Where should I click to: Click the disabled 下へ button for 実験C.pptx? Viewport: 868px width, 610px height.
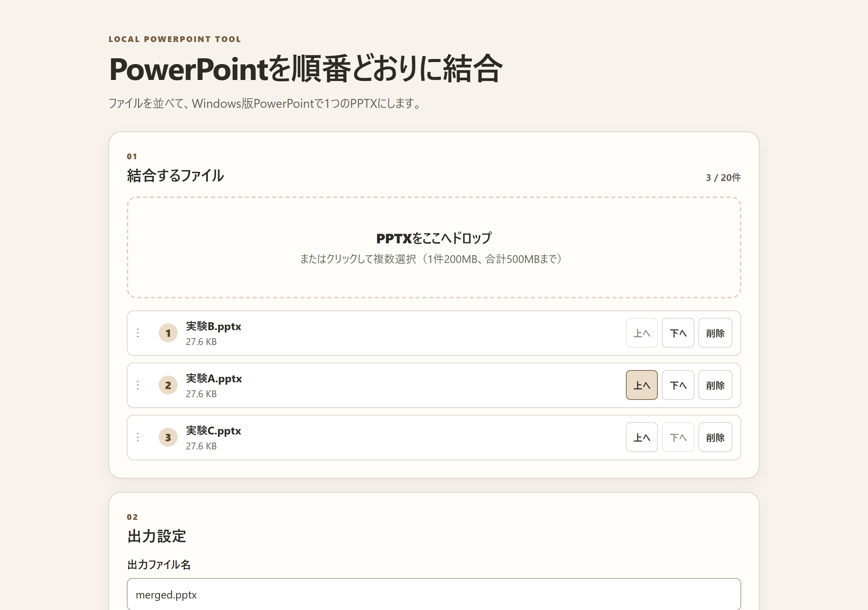pyautogui.click(x=678, y=437)
